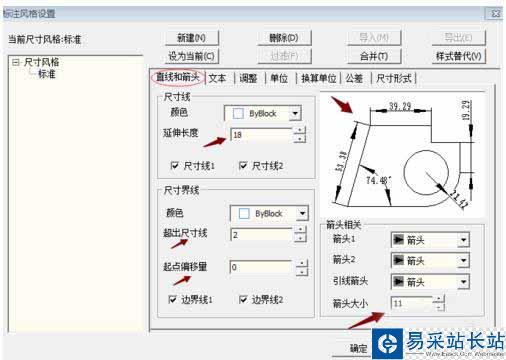Click the 合并(T) button
The image size is (506, 360).
click(x=374, y=56)
